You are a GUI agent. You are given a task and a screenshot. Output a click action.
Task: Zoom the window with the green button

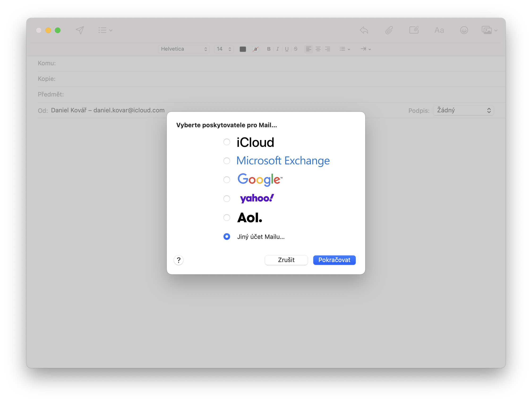click(x=57, y=30)
